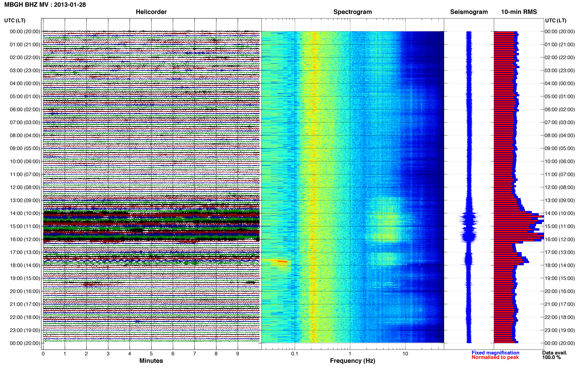Click the '17:00 (13:00)' label on left axis
The width and height of the screenshot is (588, 368).
[25, 252]
